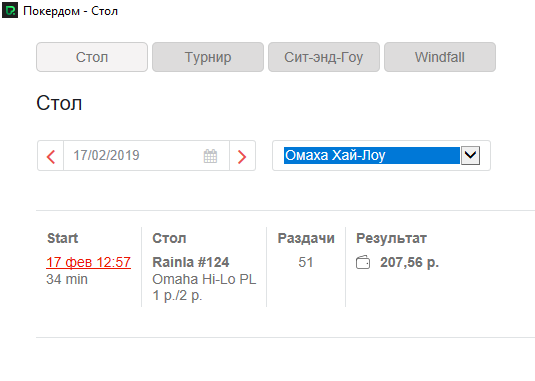This screenshot has height=381, width=535.
Task: Go to next date with right arrow
Action: pos(242,156)
